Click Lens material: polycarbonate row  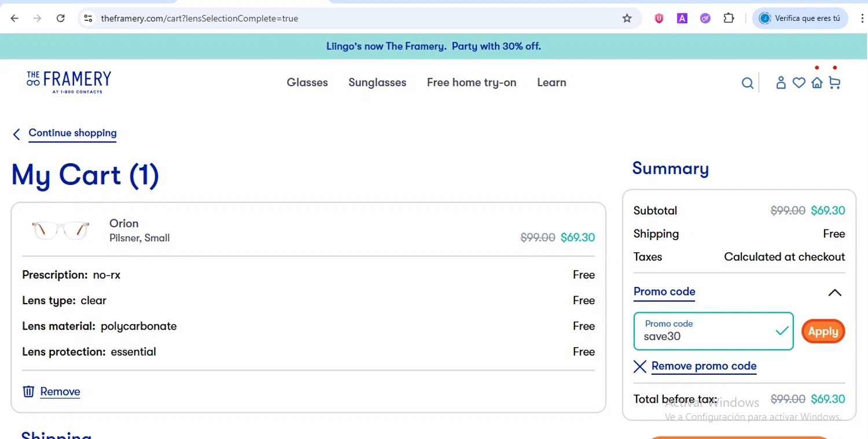pyautogui.click(x=308, y=326)
